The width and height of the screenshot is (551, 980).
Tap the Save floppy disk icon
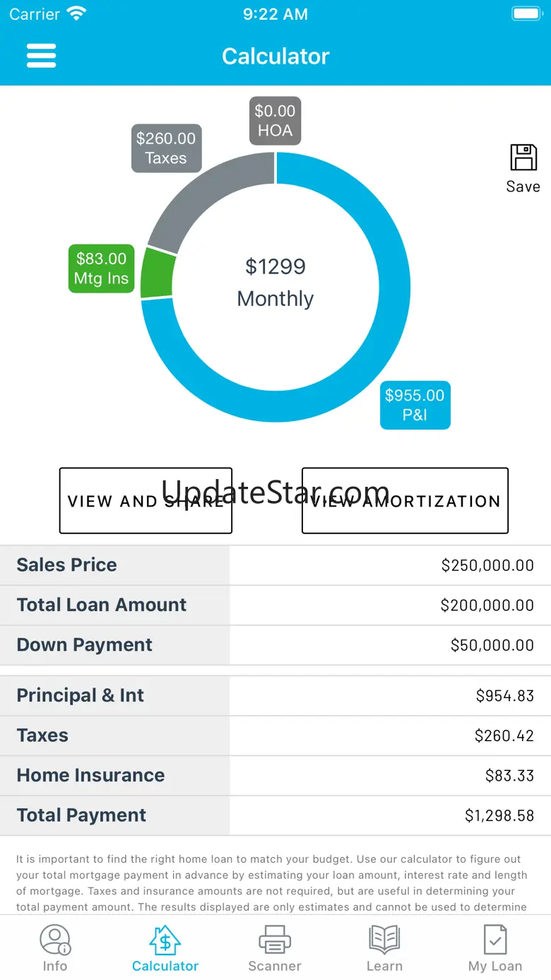pos(523,158)
